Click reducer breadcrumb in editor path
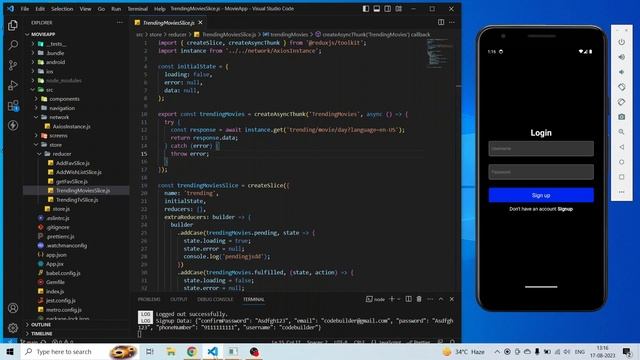The image size is (640, 360). pos(177,35)
